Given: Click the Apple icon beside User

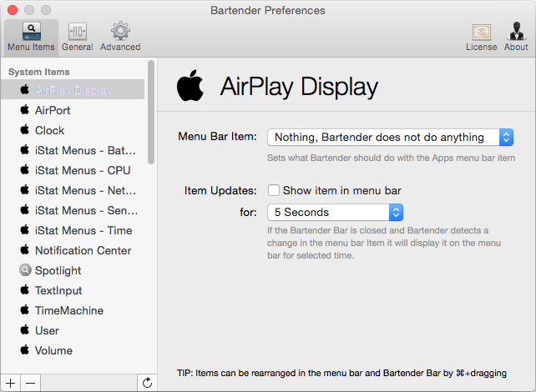Looking at the screenshot, I should [x=24, y=329].
